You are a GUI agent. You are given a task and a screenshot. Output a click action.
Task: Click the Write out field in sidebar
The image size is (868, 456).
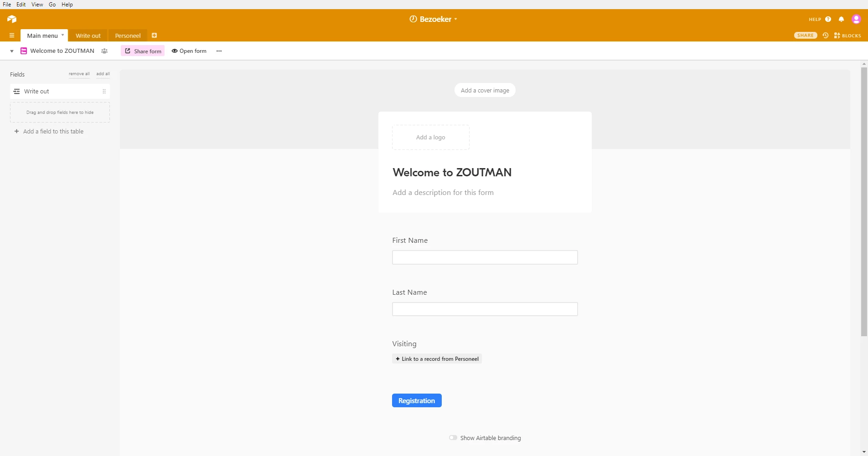coord(60,92)
